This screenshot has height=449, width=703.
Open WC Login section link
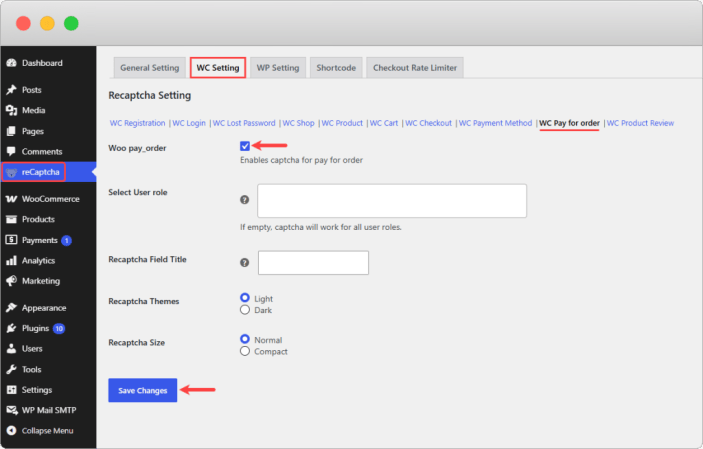pyautogui.click(x=189, y=123)
